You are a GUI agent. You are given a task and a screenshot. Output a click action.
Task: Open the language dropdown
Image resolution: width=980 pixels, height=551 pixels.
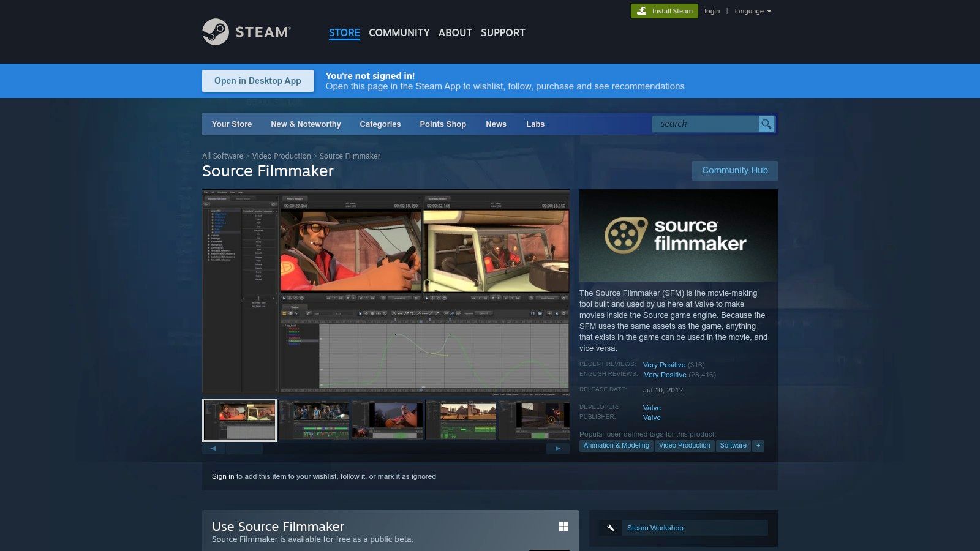(x=753, y=11)
